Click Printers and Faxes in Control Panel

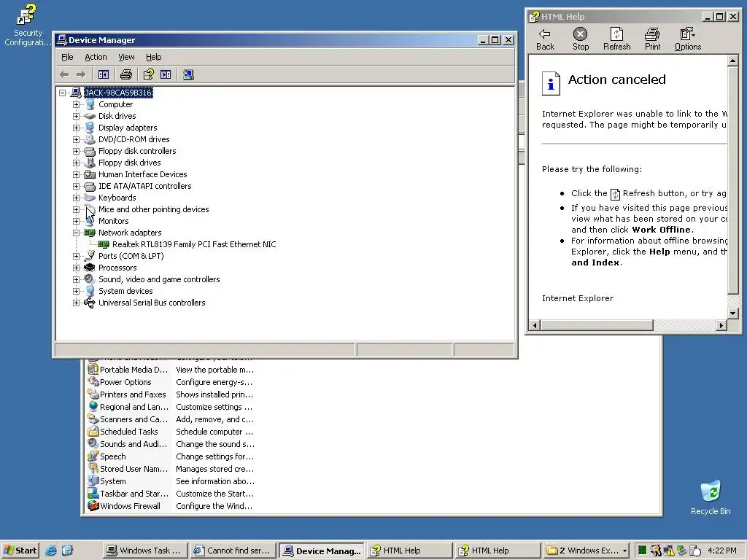pos(133,394)
